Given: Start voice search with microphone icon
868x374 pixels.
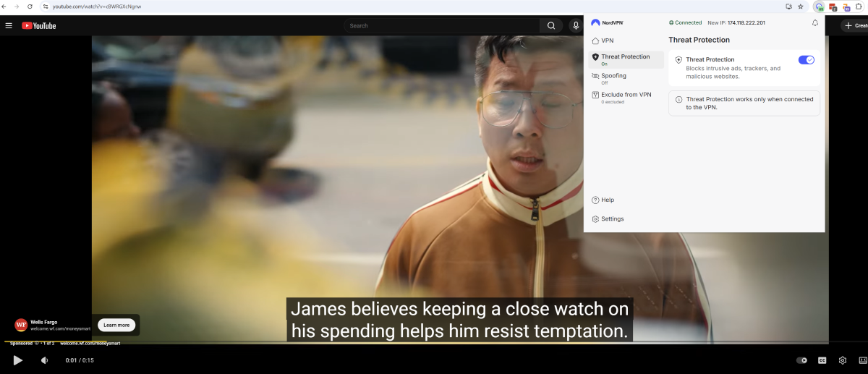Looking at the screenshot, I should pos(576,25).
